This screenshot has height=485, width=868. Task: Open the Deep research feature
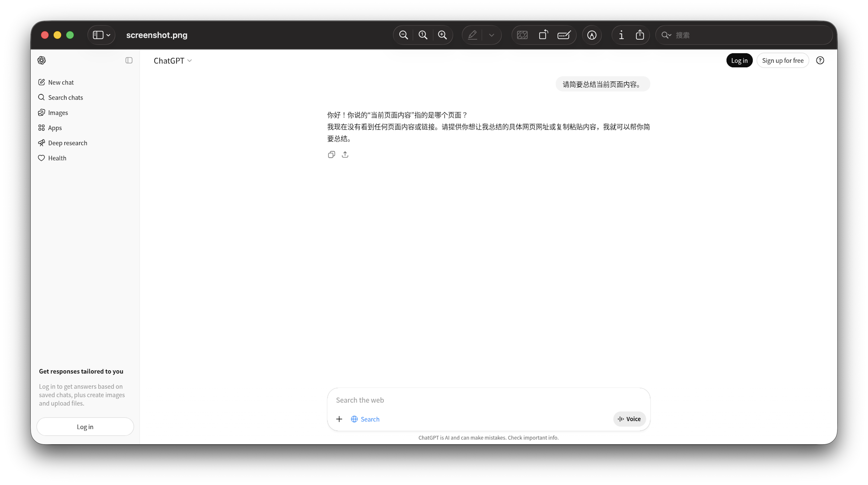(x=68, y=142)
